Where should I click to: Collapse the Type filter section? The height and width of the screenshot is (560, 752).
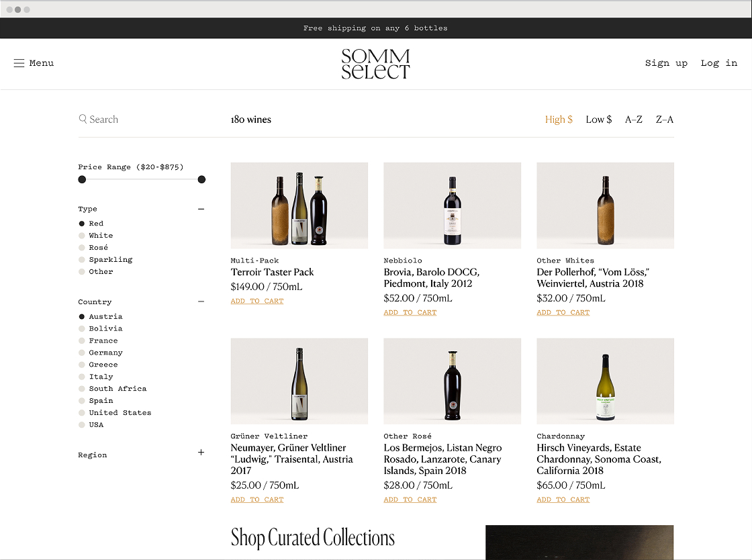pyautogui.click(x=201, y=209)
